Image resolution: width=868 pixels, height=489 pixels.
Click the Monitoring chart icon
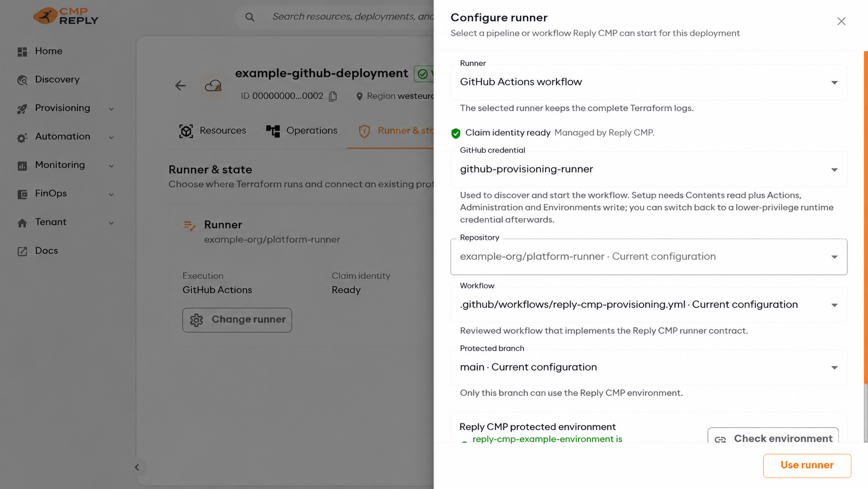(x=22, y=166)
